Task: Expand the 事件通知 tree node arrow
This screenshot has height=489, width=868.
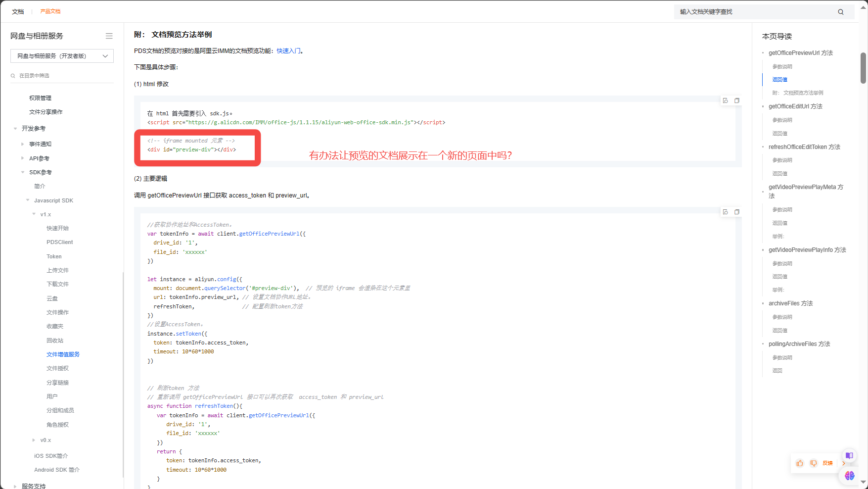Action: 23,144
